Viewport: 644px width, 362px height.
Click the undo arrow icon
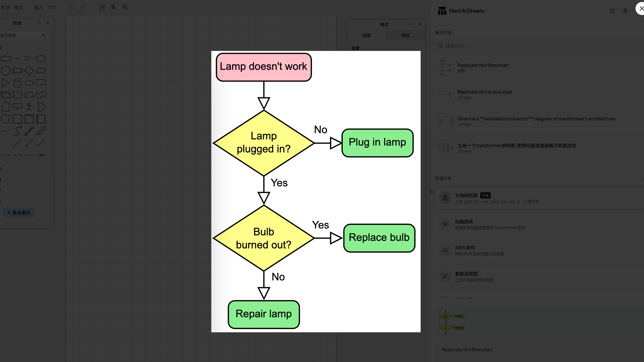[71, 8]
